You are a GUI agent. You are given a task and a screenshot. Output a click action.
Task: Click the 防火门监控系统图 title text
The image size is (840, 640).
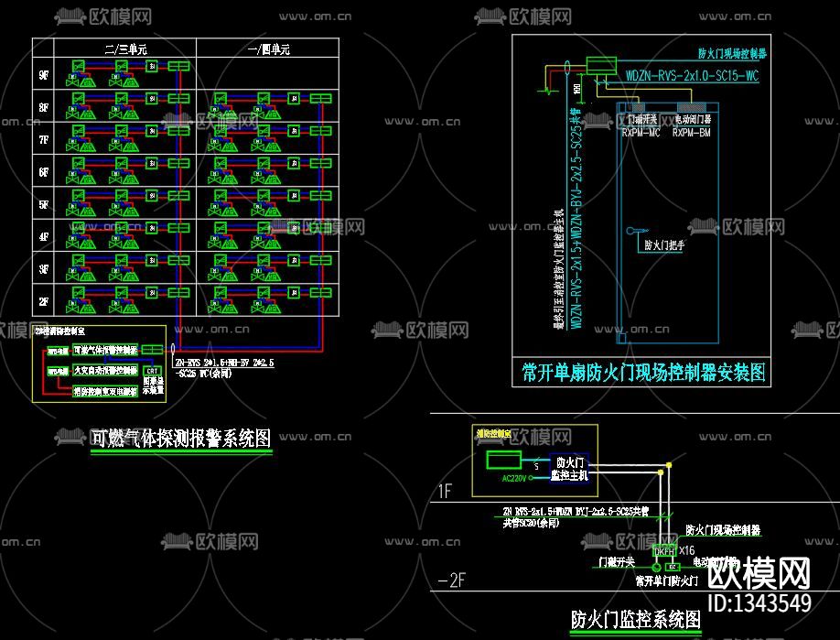(635, 620)
